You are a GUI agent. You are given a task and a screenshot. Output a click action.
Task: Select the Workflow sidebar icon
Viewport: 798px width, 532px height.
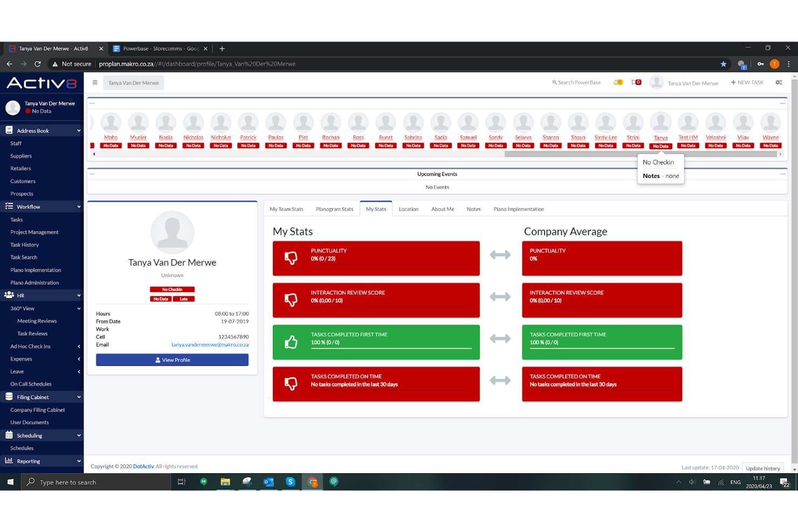(x=9, y=206)
